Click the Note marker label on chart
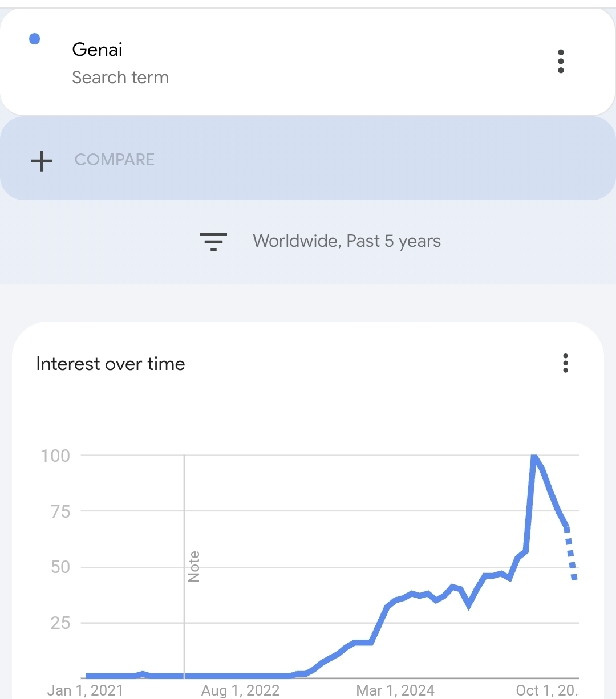Viewport: 616px width, 699px height. coord(194,566)
